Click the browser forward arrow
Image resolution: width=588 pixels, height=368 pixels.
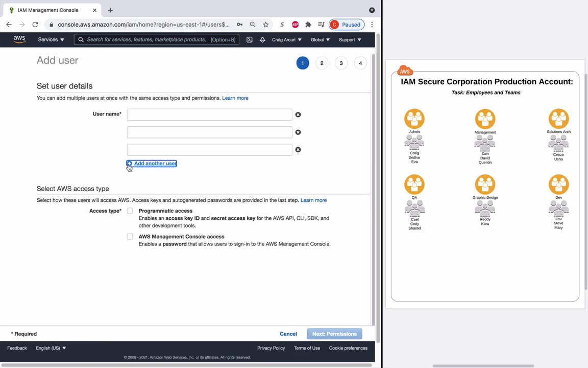(x=22, y=25)
